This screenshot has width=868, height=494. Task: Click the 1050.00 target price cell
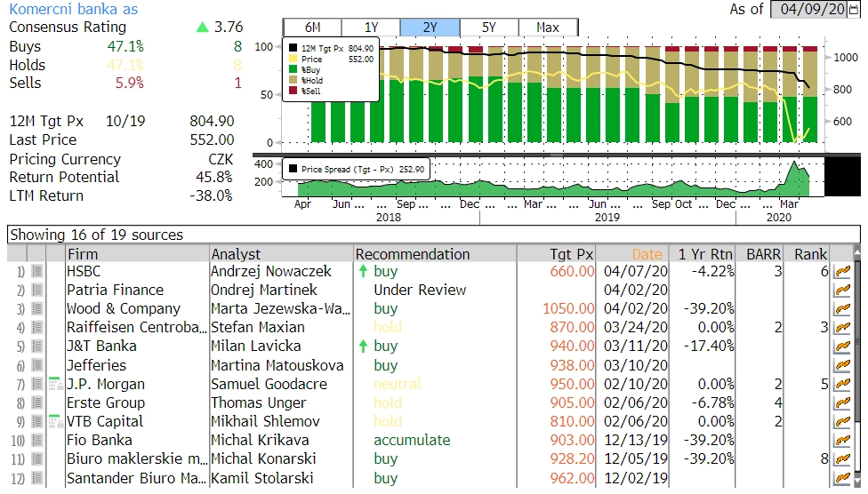coord(568,308)
